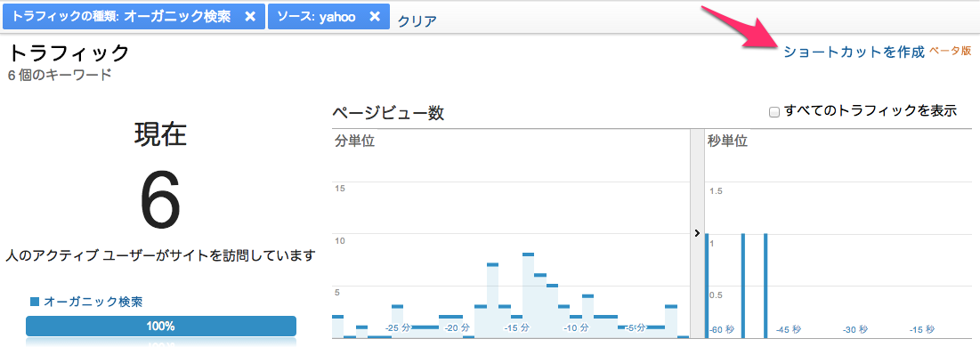This screenshot has height=347, width=980.
Task: Click the クリア link to clear filters
Action: [417, 20]
